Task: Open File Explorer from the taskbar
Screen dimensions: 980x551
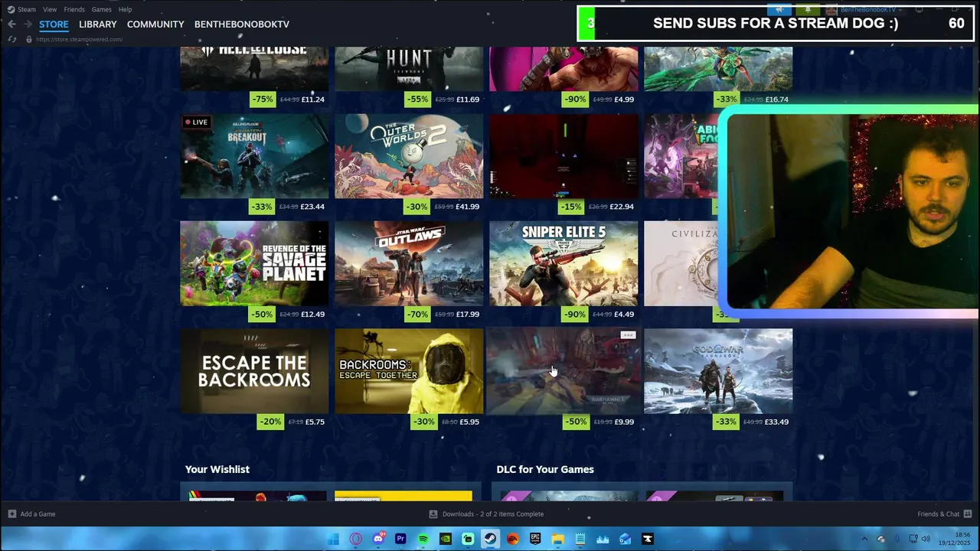Action: pyautogui.click(x=557, y=539)
